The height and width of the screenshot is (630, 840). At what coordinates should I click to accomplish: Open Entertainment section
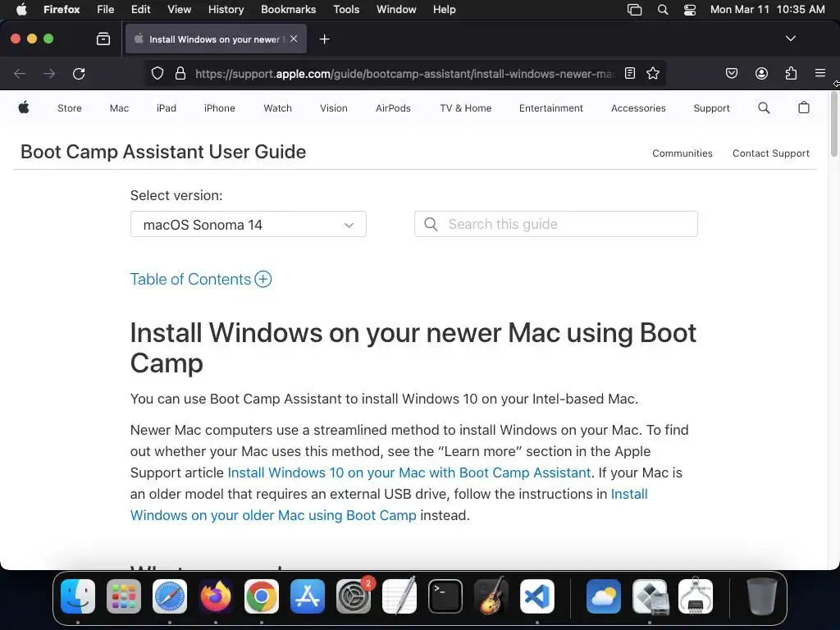[x=550, y=108]
